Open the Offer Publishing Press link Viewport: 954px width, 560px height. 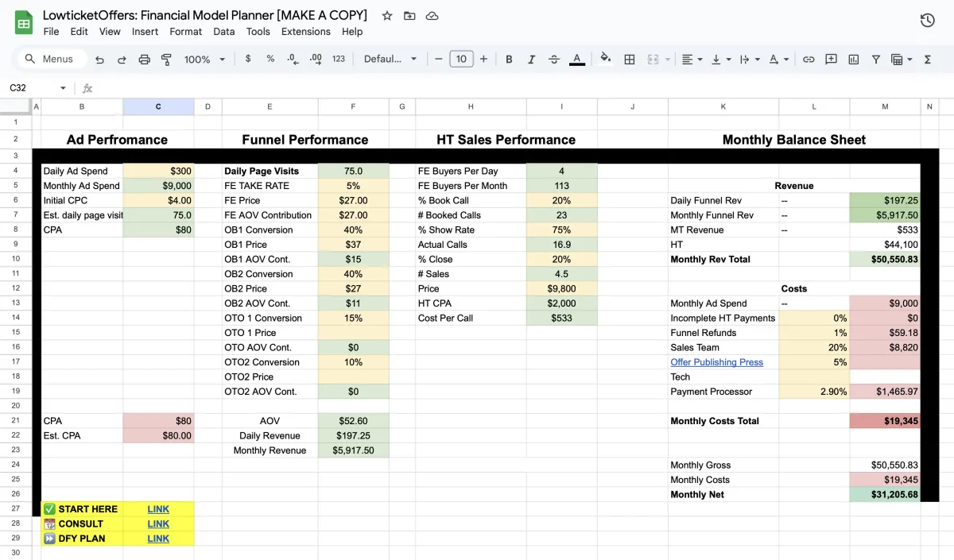(x=716, y=362)
